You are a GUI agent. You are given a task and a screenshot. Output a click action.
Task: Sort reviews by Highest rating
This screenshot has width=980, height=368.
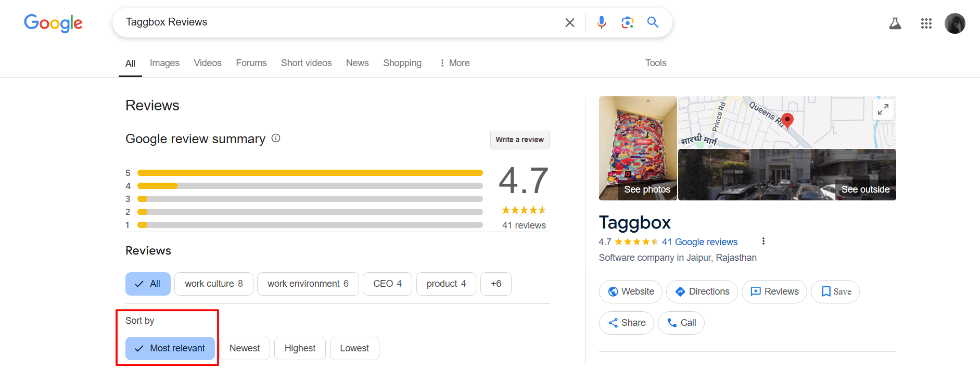pos(300,348)
